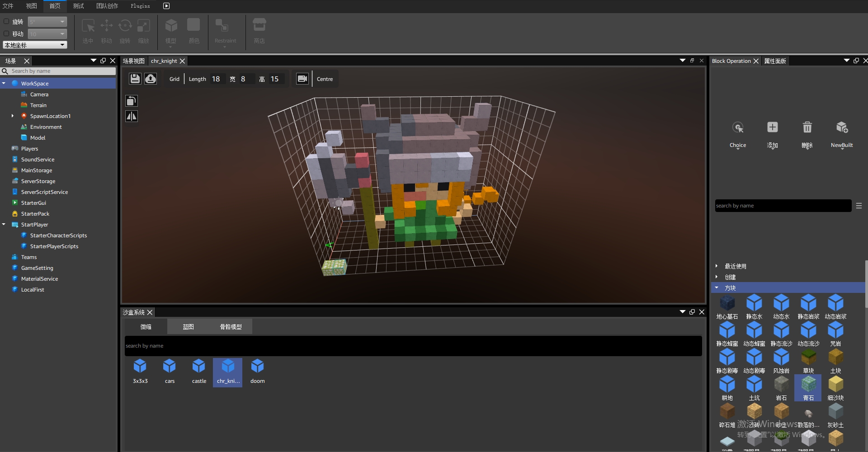This screenshot has height=452, width=868.
Task: Open the 视图 menu
Action: click(x=32, y=6)
